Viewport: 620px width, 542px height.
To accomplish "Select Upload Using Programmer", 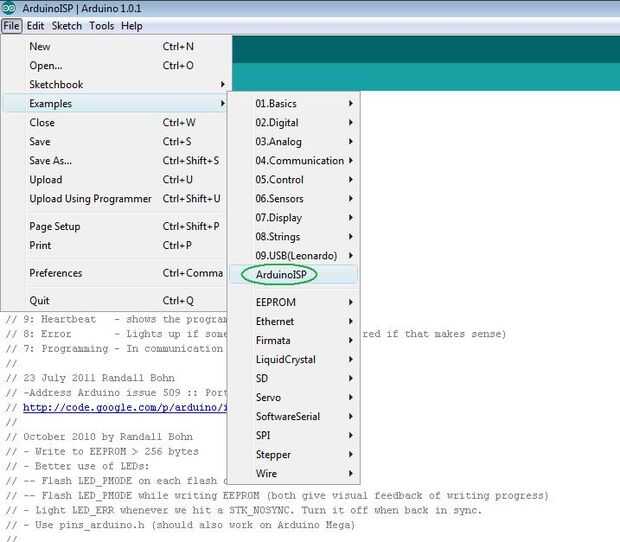I will pyautogui.click(x=115, y=198).
